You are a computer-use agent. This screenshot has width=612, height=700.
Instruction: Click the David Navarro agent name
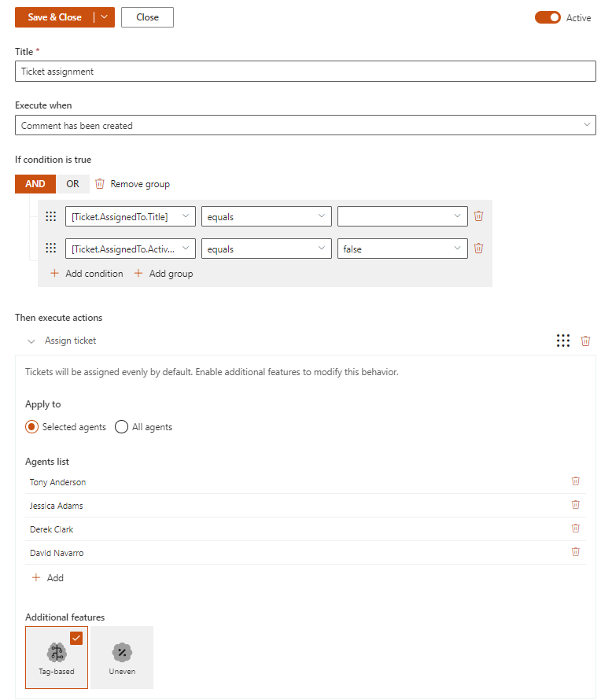(57, 553)
